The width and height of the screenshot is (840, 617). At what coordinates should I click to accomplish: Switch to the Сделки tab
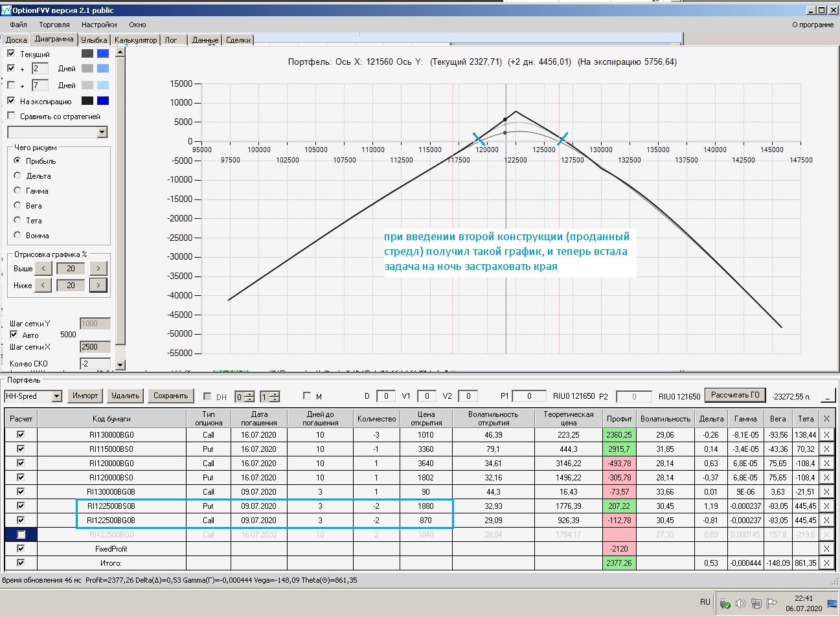point(238,40)
